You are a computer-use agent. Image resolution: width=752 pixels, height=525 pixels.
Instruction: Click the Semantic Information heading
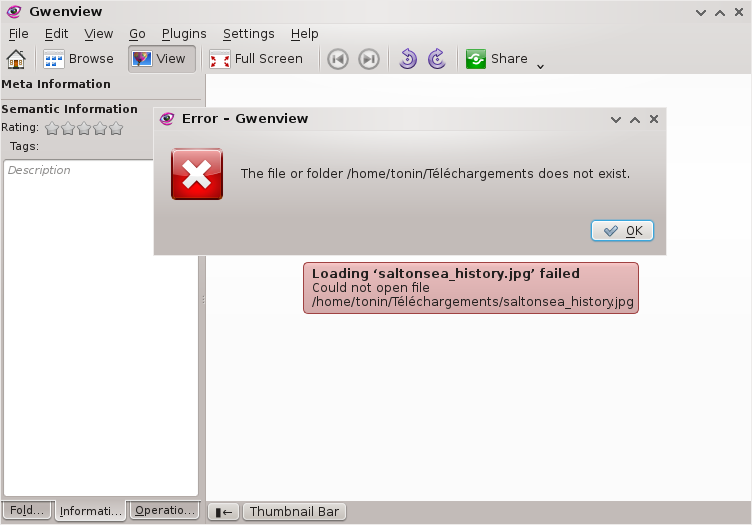pyautogui.click(x=70, y=109)
